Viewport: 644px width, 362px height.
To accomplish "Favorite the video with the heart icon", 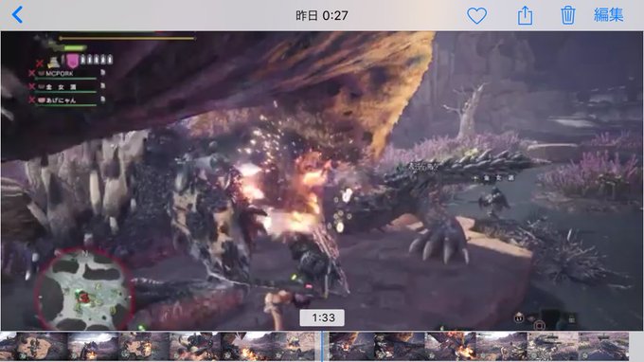I will (x=476, y=16).
